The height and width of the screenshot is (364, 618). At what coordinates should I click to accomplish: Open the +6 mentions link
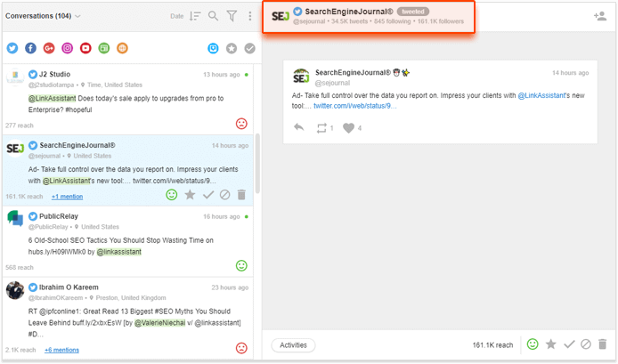pyautogui.click(x=61, y=350)
